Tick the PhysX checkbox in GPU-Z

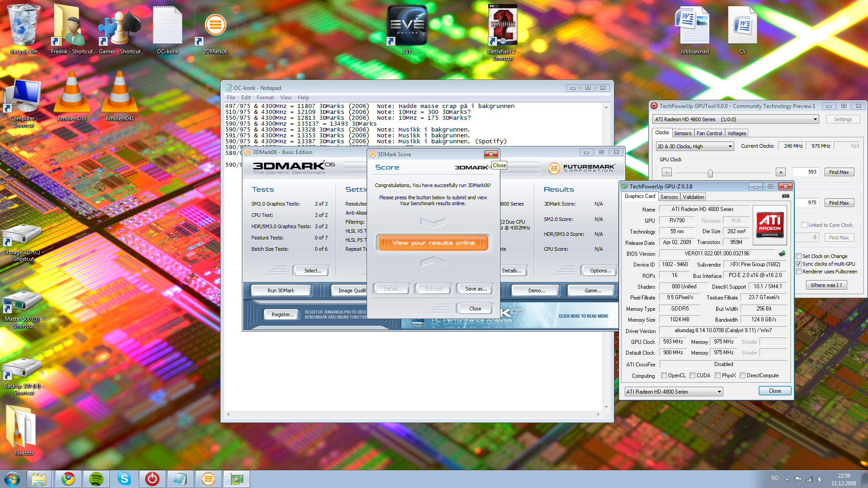717,375
